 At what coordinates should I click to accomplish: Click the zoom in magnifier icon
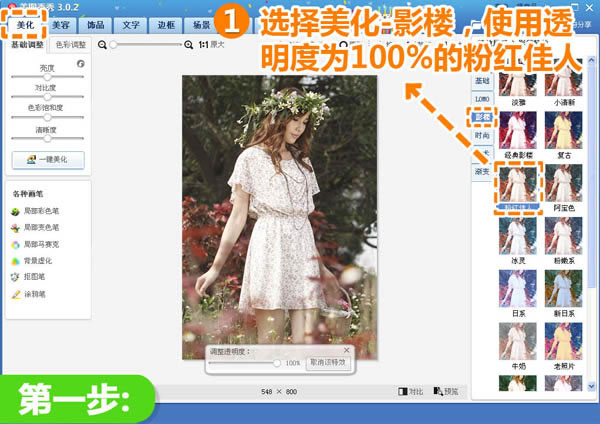click(x=188, y=45)
